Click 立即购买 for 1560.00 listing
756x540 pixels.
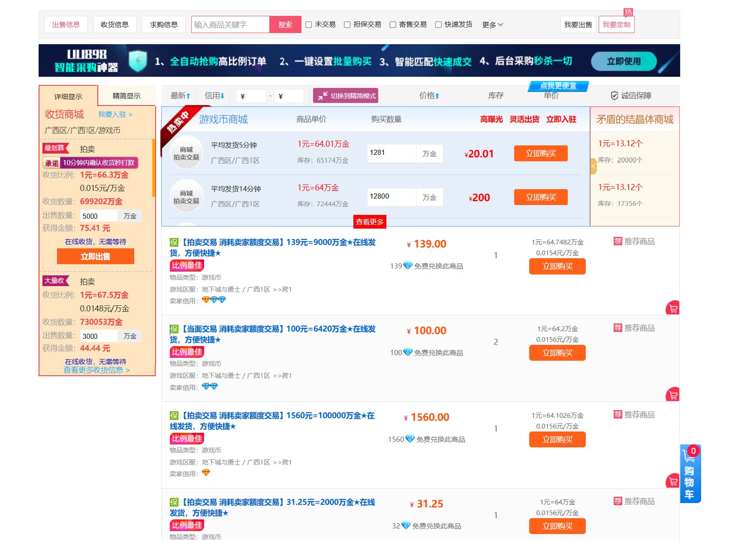[x=557, y=440]
